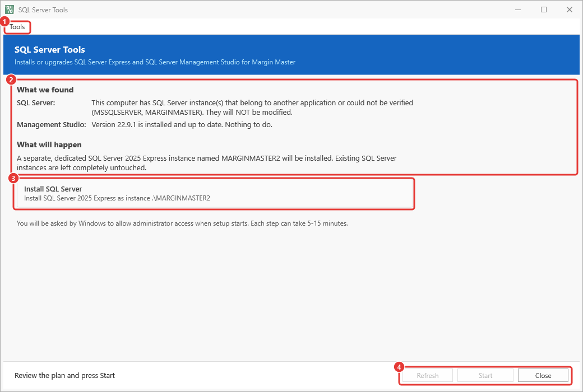This screenshot has height=392, width=583.
Task: Click 'Review the plan and press Start' status text
Action: 64,375
